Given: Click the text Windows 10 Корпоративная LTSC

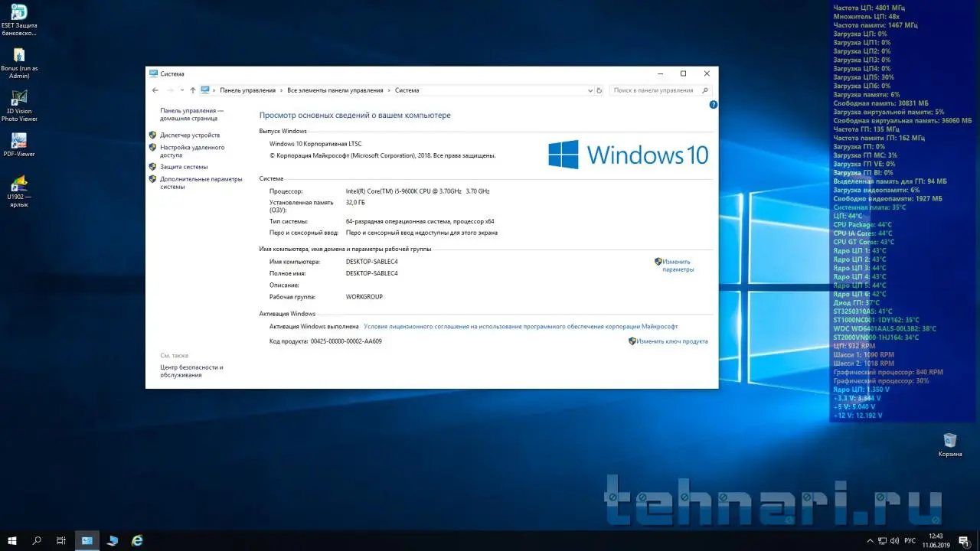Looking at the screenshot, I should (x=315, y=144).
